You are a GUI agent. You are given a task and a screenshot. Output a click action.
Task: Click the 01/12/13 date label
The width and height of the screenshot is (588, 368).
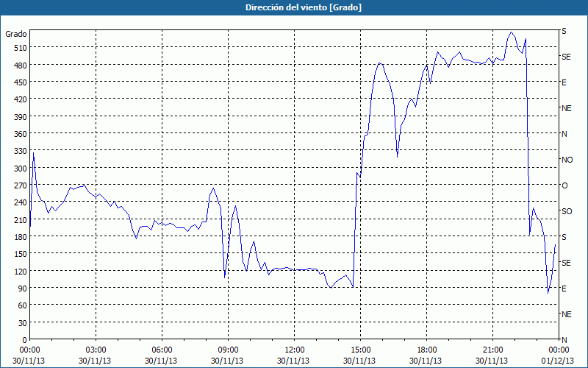coord(558,361)
